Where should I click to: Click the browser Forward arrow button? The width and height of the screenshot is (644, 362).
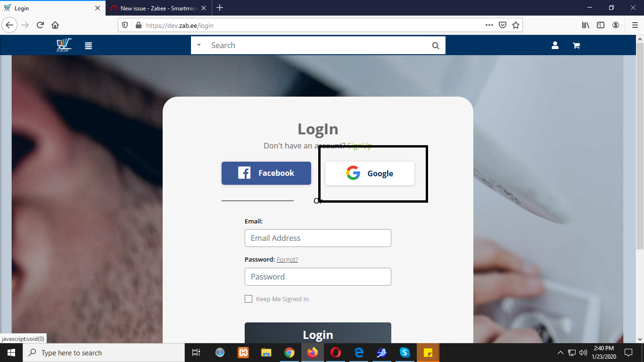pos(25,25)
